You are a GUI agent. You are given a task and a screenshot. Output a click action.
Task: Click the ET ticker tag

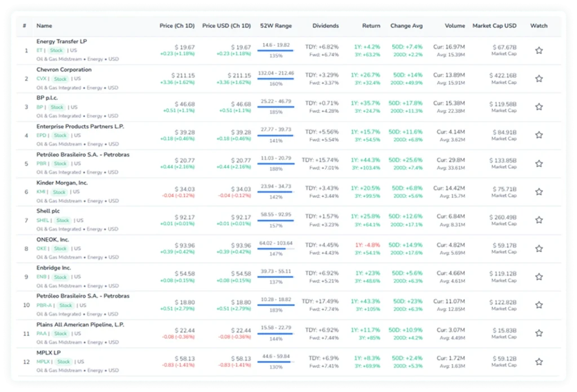click(x=39, y=50)
